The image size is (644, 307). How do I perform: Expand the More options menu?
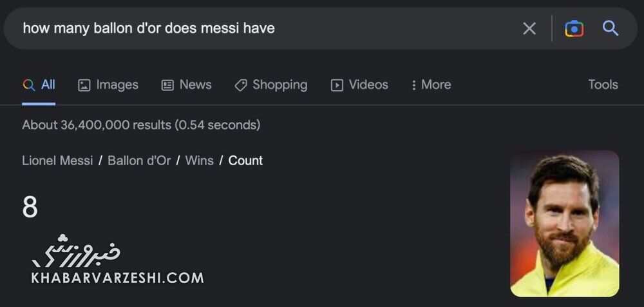pos(431,85)
